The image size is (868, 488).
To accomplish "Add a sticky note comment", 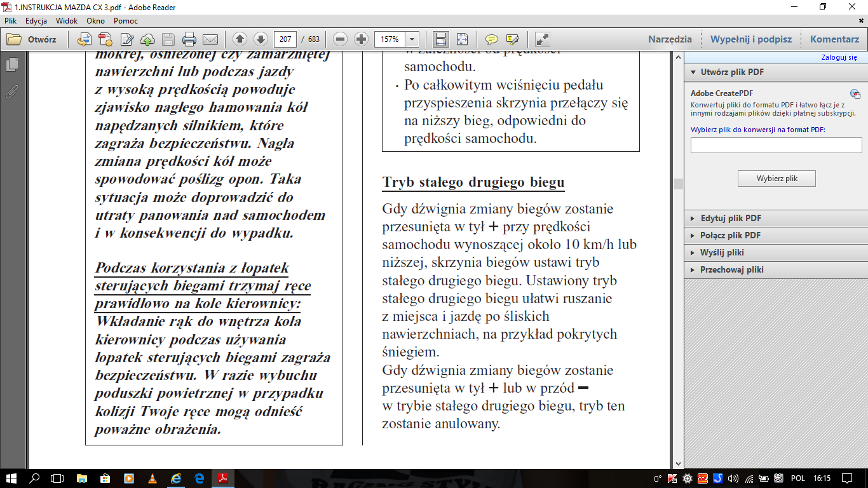I will [491, 39].
